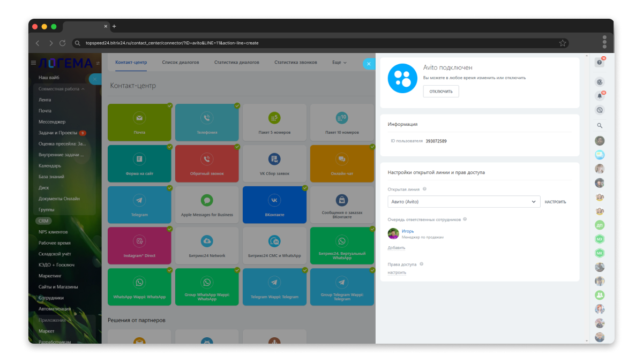The height and width of the screenshot is (364, 643).
Task: Open the Форма на сайт tile
Action: pyautogui.click(x=139, y=164)
